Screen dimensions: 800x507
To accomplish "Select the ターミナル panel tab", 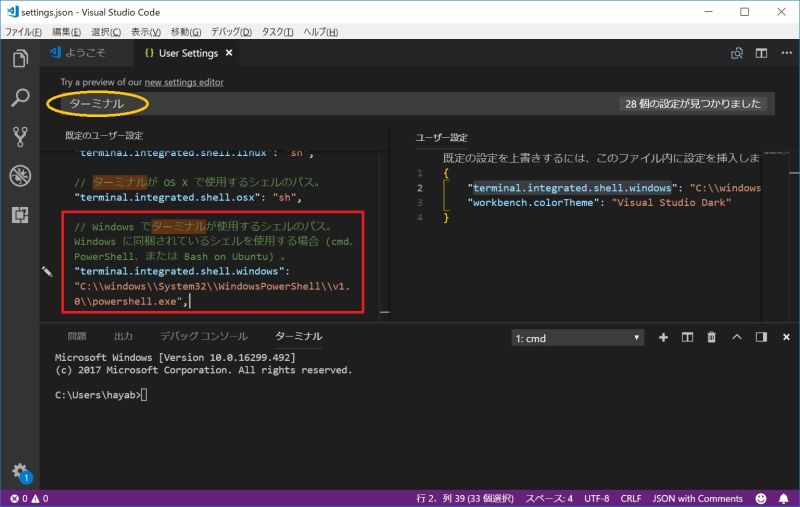I will click(x=298, y=336).
